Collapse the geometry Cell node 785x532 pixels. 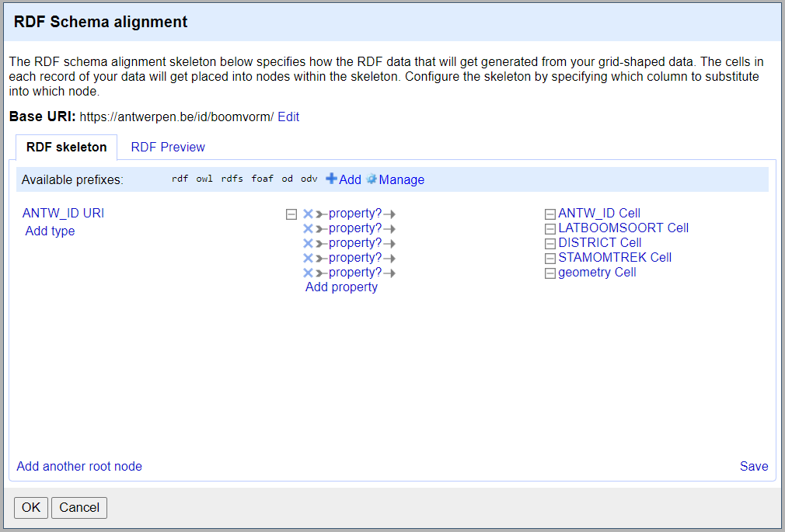click(x=550, y=273)
